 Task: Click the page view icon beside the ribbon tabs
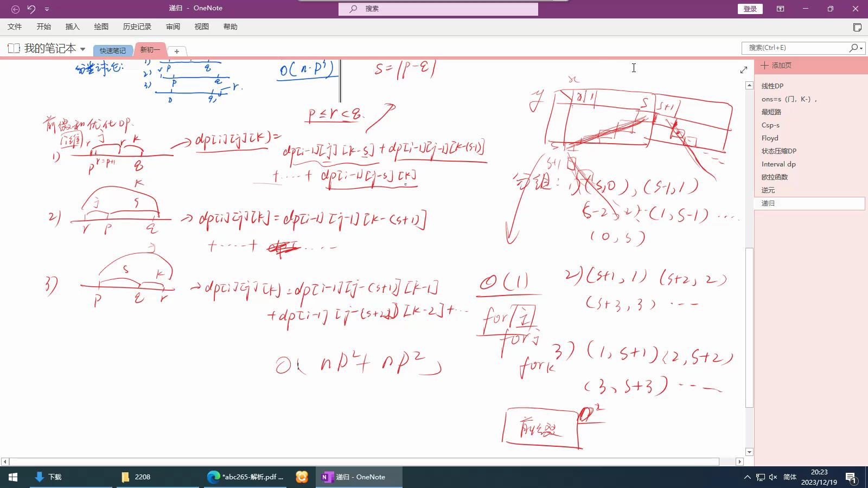pyautogui.click(x=857, y=27)
